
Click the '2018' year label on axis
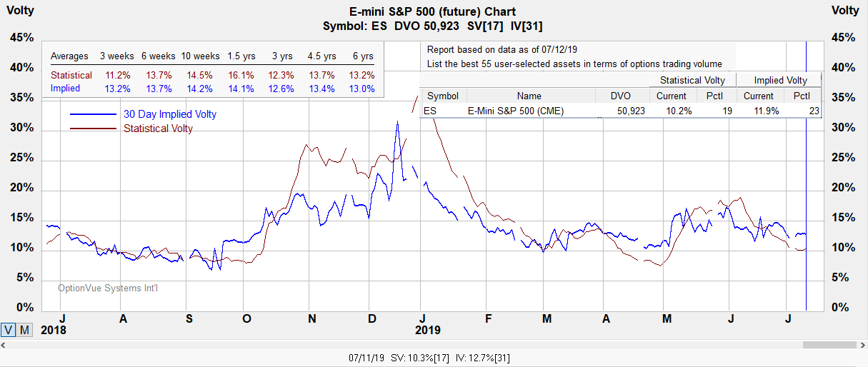click(54, 330)
